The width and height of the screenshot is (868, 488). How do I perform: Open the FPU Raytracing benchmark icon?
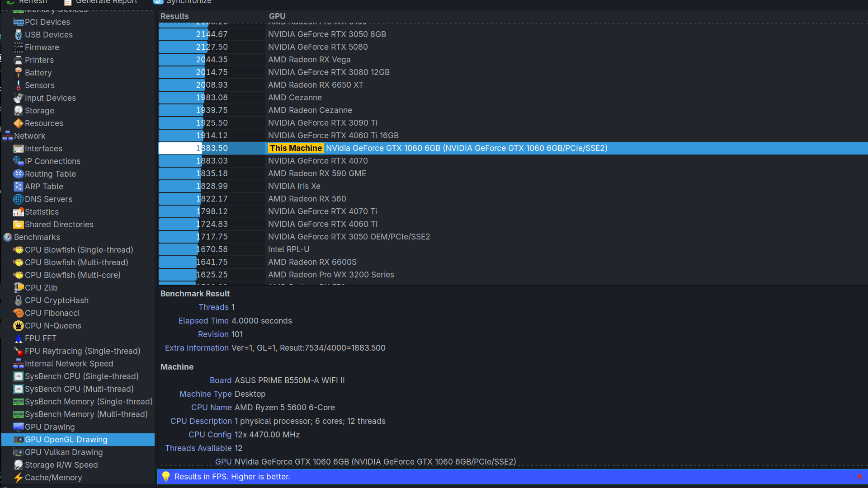(x=18, y=351)
